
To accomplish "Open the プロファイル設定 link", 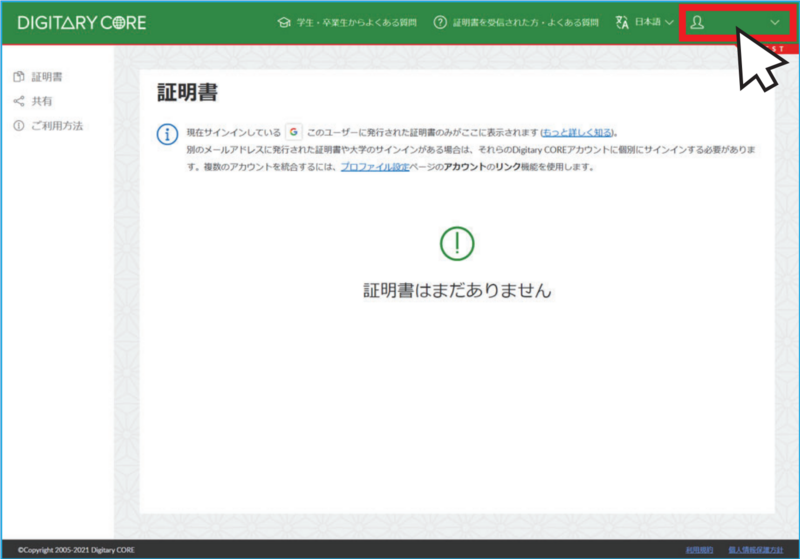I will pos(375,167).
